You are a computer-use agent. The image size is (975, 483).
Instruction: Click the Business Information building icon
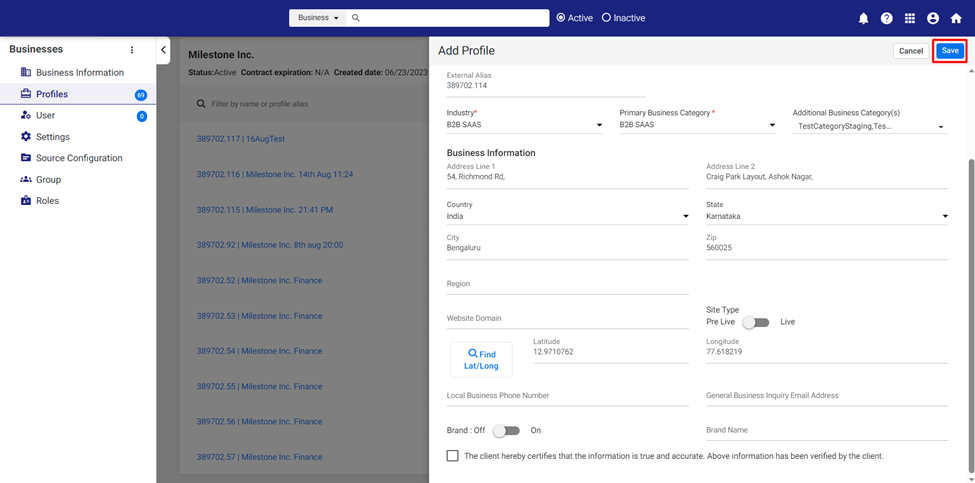pos(25,72)
